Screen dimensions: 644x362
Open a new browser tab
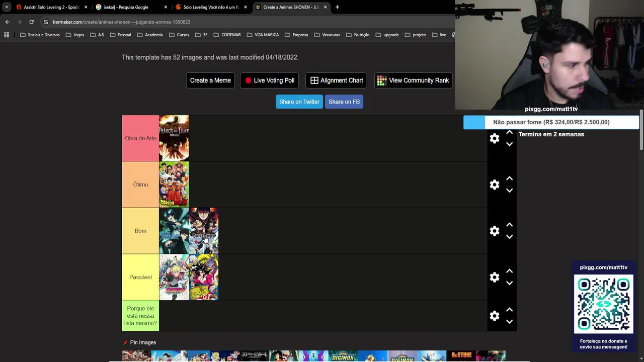coord(337,7)
